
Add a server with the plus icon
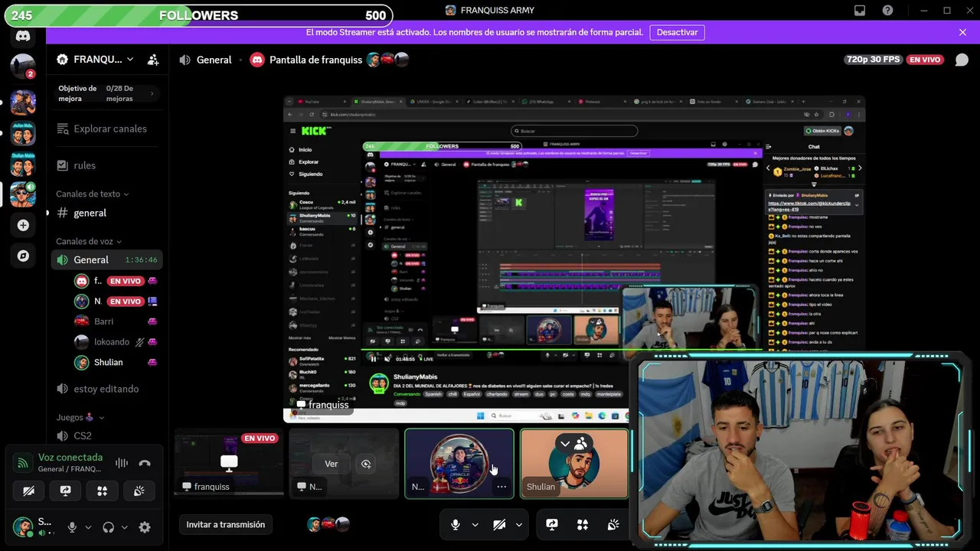(23, 225)
